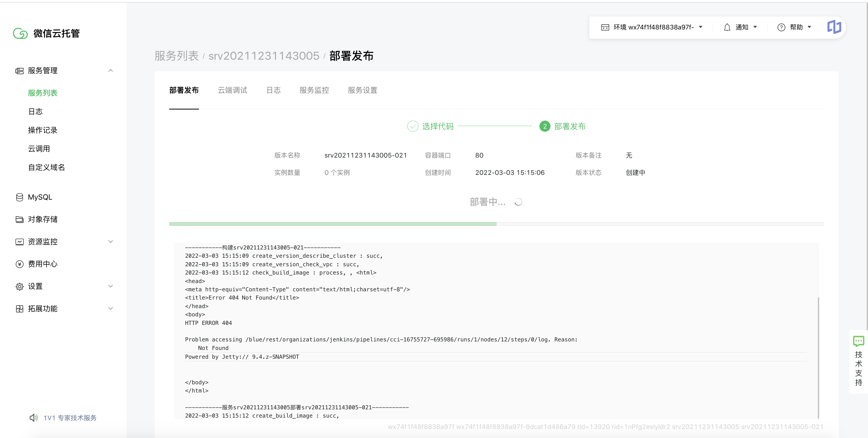The height and width of the screenshot is (438, 868).
Task: Click the 拓展功能 puzzle icon
Action: [x=20, y=309]
